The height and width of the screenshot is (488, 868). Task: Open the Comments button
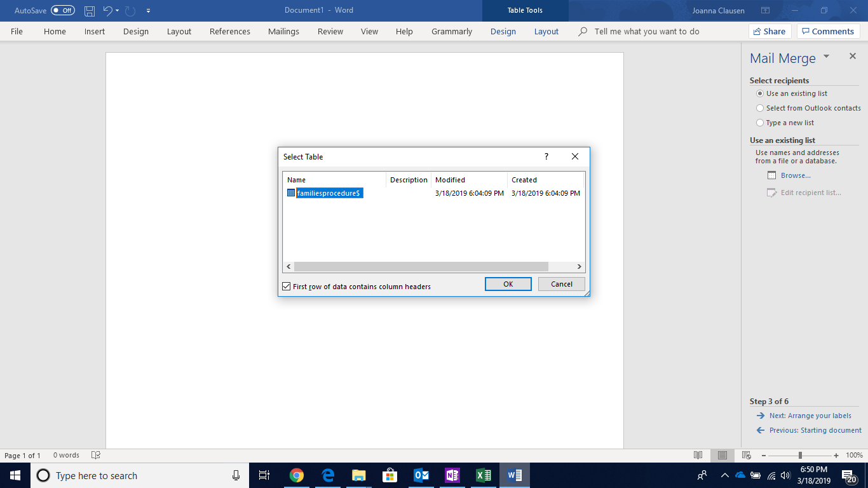point(829,31)
